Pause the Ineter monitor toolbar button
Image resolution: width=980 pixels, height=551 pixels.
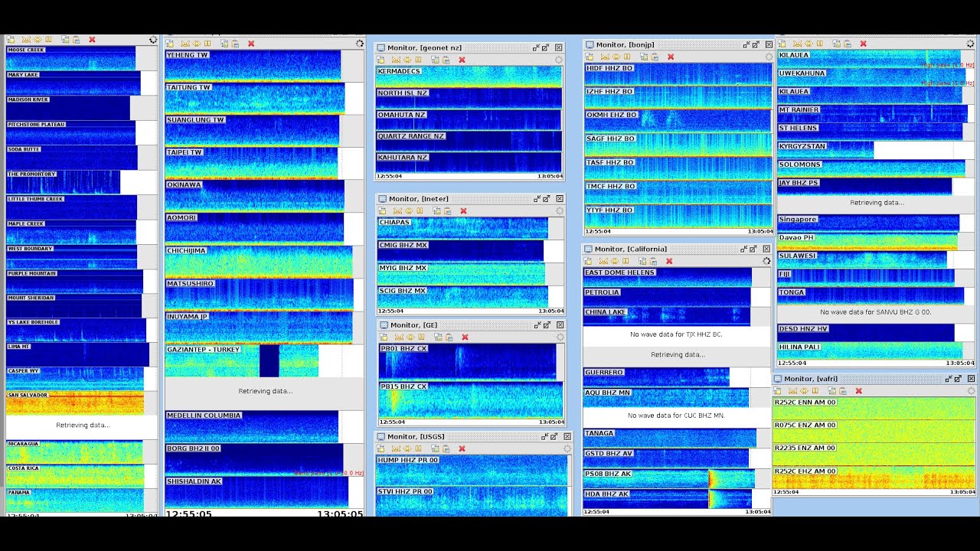point(420,211)
